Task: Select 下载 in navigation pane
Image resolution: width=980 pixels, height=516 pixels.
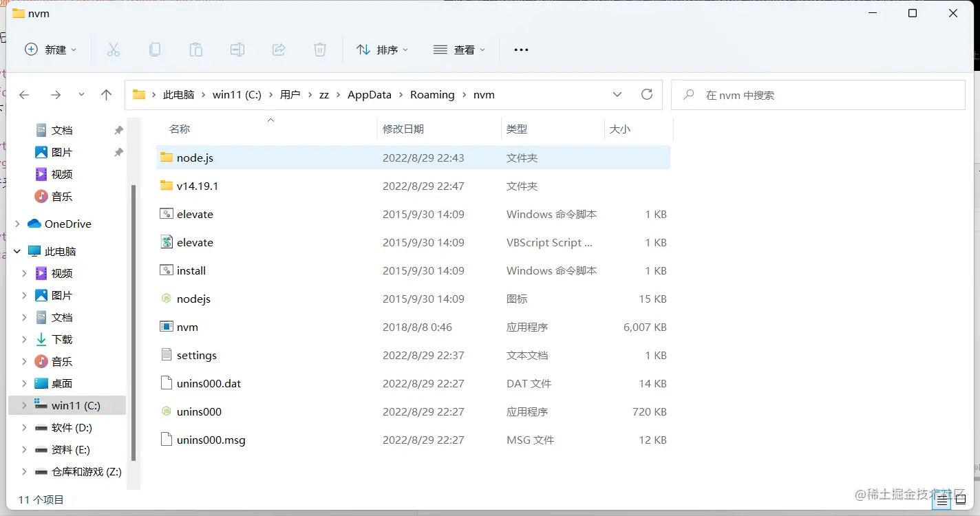Action: [x=62, y=339]
